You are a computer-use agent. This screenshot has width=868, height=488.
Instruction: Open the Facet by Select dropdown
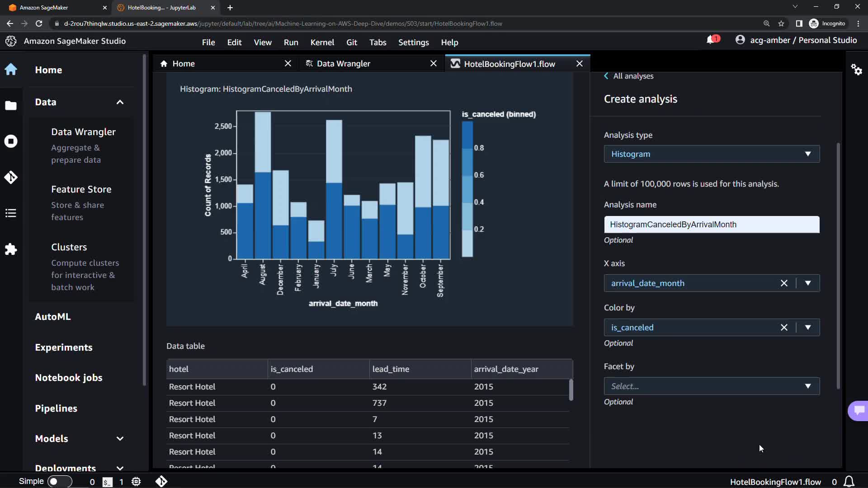point(711,386)
